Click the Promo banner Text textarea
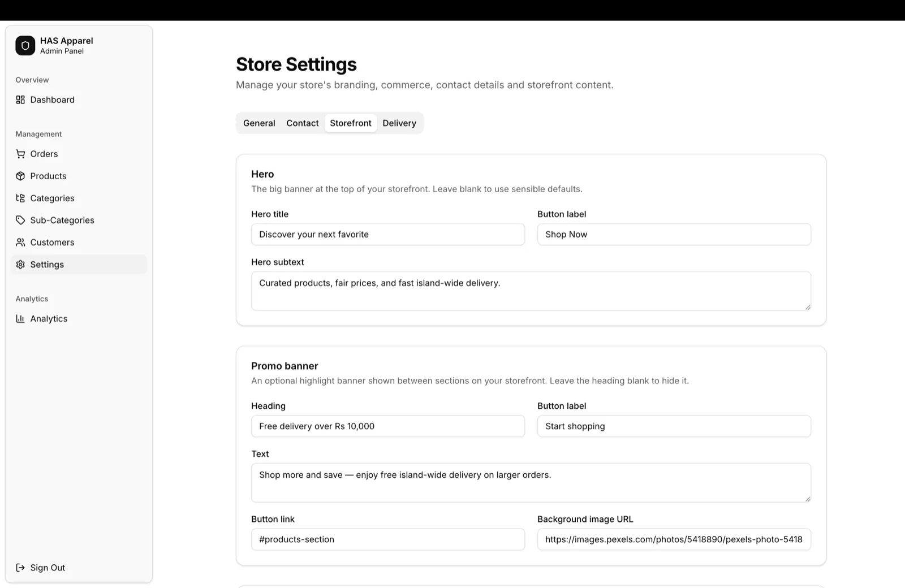 pos(531,483)
